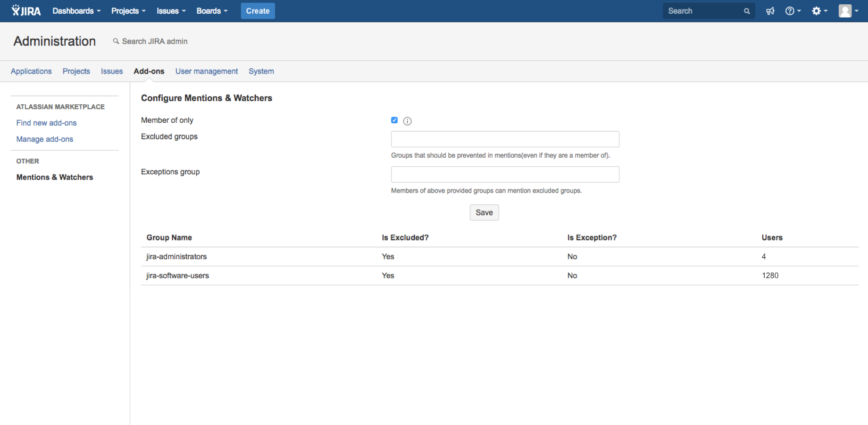Expand the Dashboards dropdown menu
The width and height of the screenshot is (868, 425).
[x=76, y=11]
